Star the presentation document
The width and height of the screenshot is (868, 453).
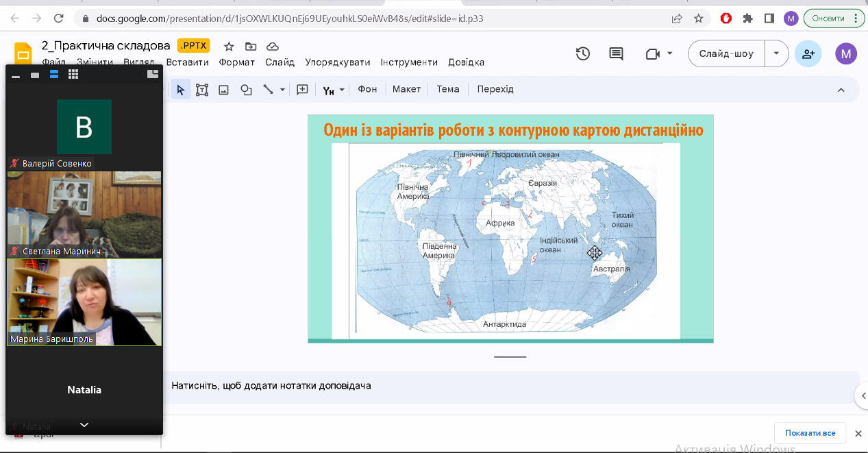229,47
